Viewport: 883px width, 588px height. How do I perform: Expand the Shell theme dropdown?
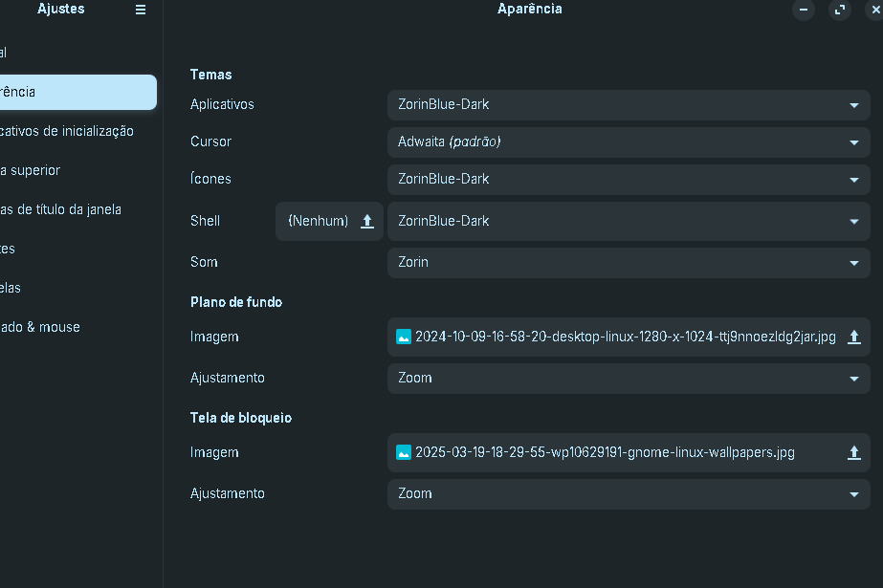tap(629, 221)
